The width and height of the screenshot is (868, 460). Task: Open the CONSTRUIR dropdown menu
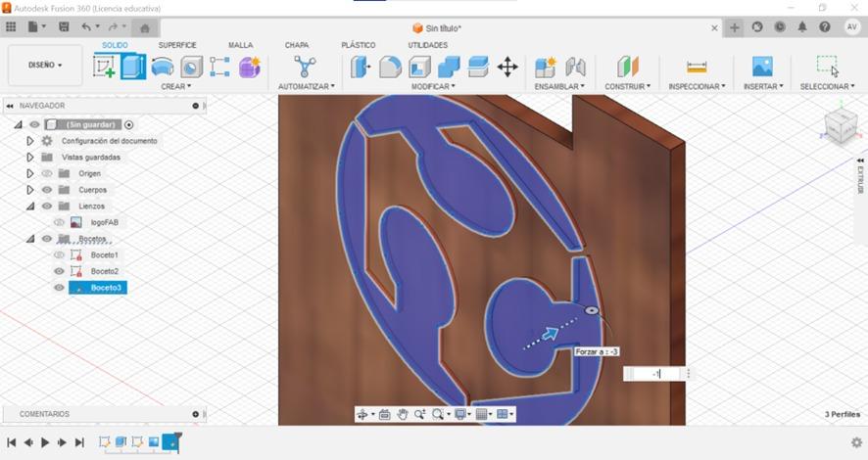pyautogui.click(x=628, y=87)
